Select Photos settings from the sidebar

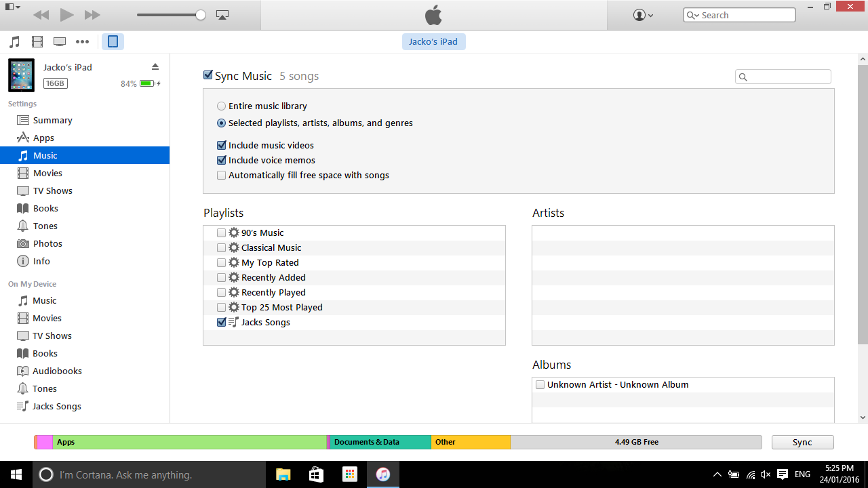tap(47, 243)
